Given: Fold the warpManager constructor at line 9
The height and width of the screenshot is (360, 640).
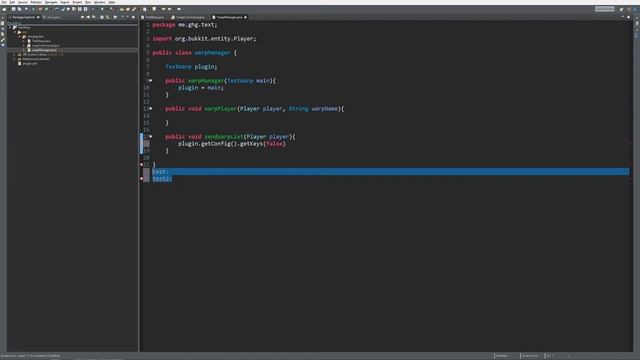Looking at the screenshot, I should [x=151, y=80].
